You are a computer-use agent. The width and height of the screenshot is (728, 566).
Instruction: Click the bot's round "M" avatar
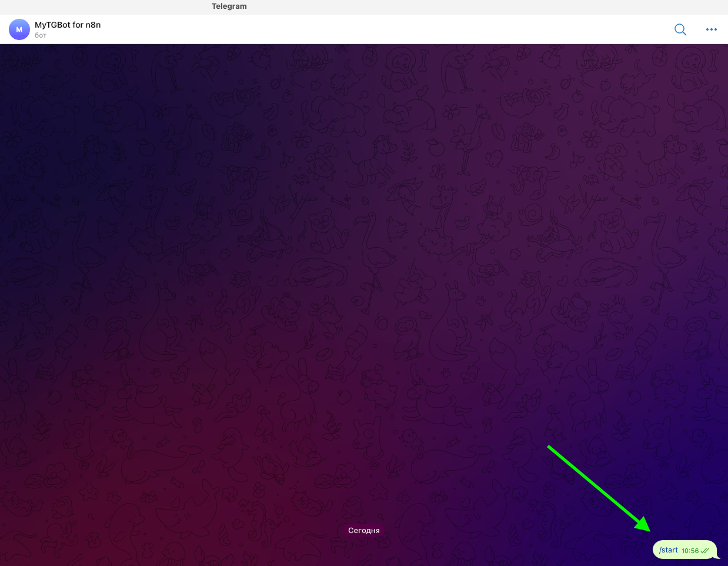pos(19,29)
